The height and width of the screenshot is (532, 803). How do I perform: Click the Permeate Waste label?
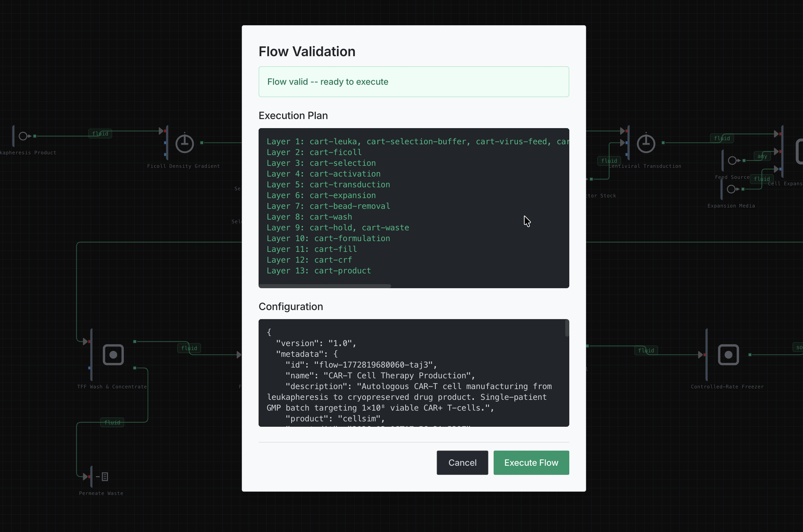[x=101, y=493]
